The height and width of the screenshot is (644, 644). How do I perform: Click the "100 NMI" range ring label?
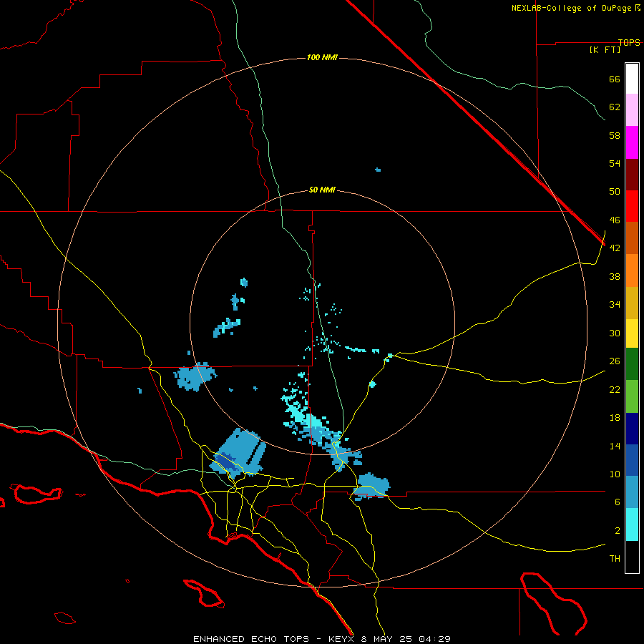pyautogui.click(x=322, y=57)
